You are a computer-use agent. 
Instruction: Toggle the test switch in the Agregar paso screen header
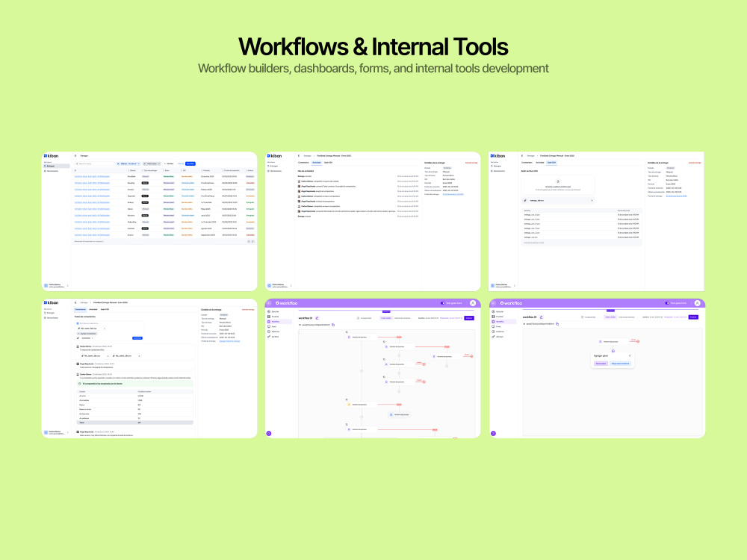click(667, 303)
